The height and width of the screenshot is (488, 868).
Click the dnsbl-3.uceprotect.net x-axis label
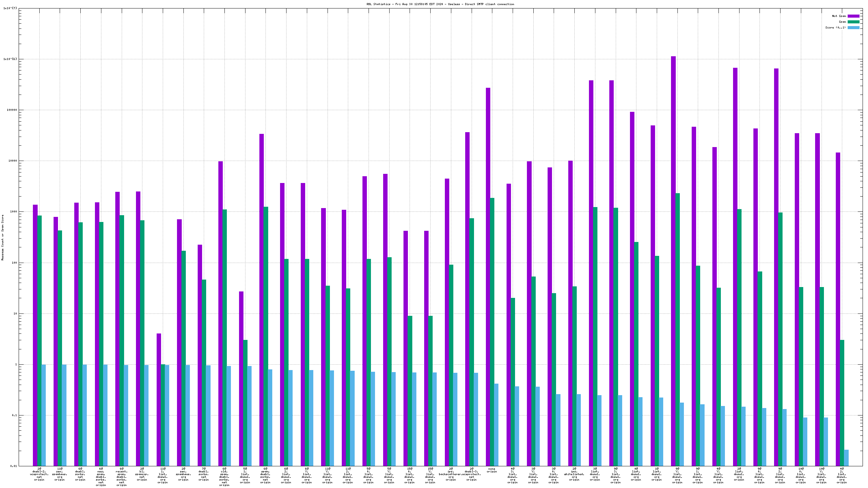click(471, 474)
